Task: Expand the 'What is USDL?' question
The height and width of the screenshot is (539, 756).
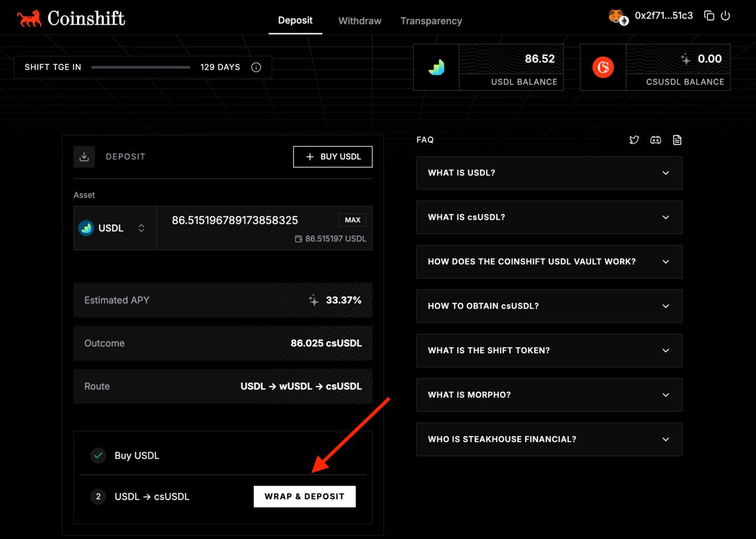Action: coord(549,173)
